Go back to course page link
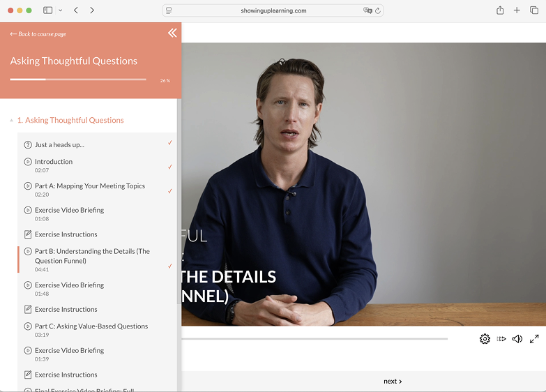Screen dimensions: 546x392 [x=38, y=34]
